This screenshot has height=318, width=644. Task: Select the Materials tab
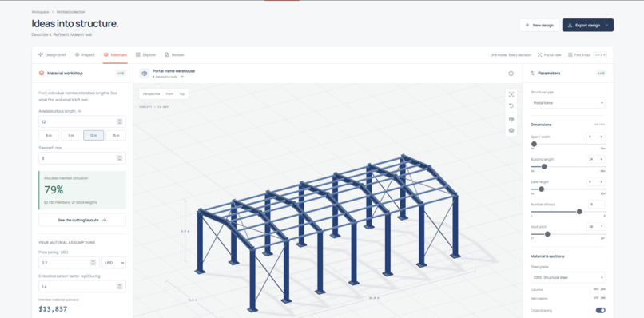tap(115, 54)
